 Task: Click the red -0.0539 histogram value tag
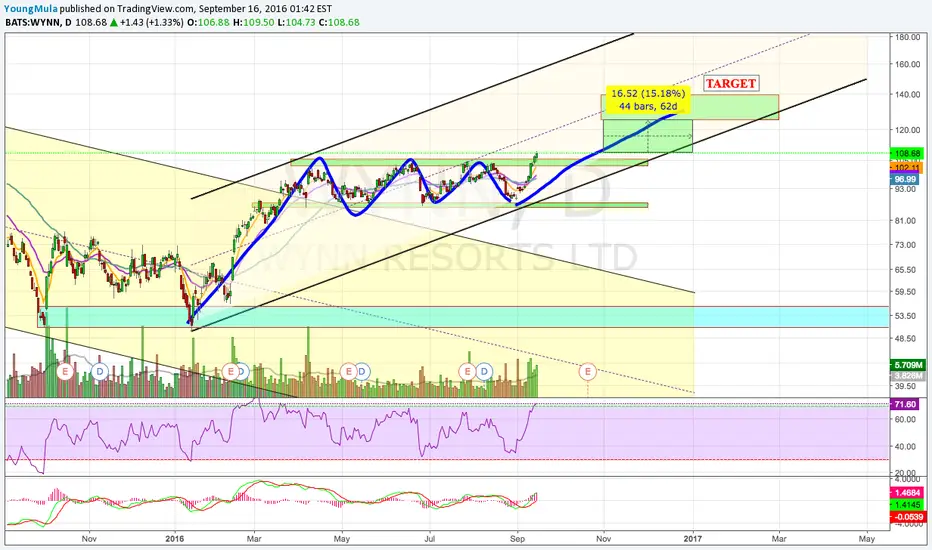click(908, 517)
